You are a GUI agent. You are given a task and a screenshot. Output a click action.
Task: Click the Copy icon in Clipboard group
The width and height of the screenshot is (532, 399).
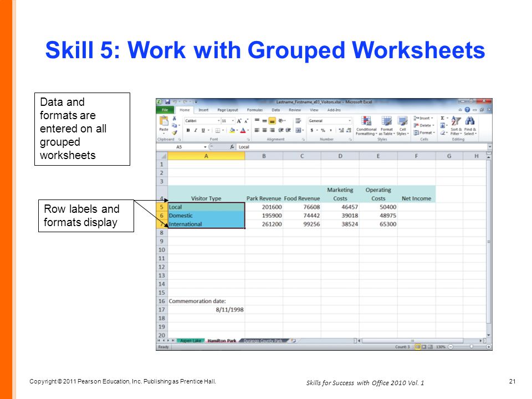click(x=175, y=125)
